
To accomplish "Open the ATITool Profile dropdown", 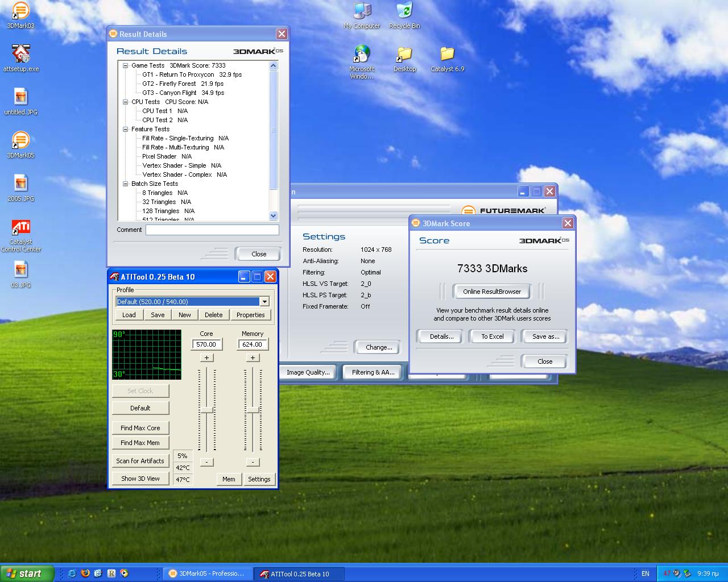I will click(x=264, y=302).
